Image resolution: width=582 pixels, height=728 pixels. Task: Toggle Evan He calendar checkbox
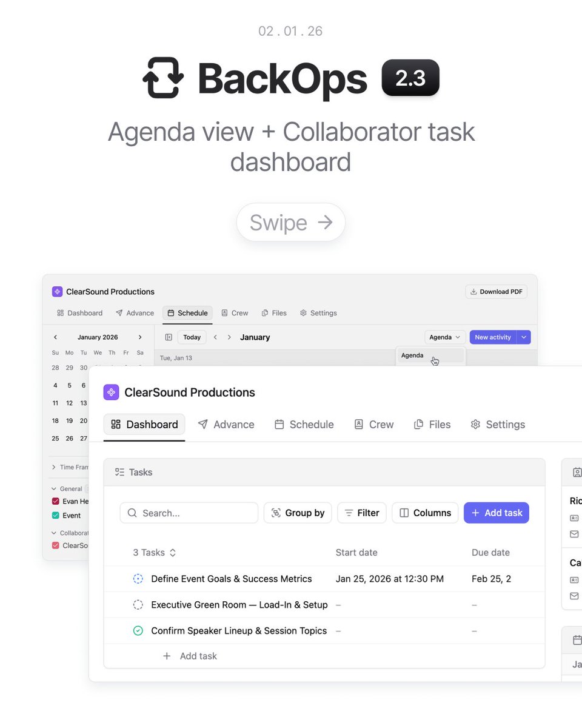(56, 502)
